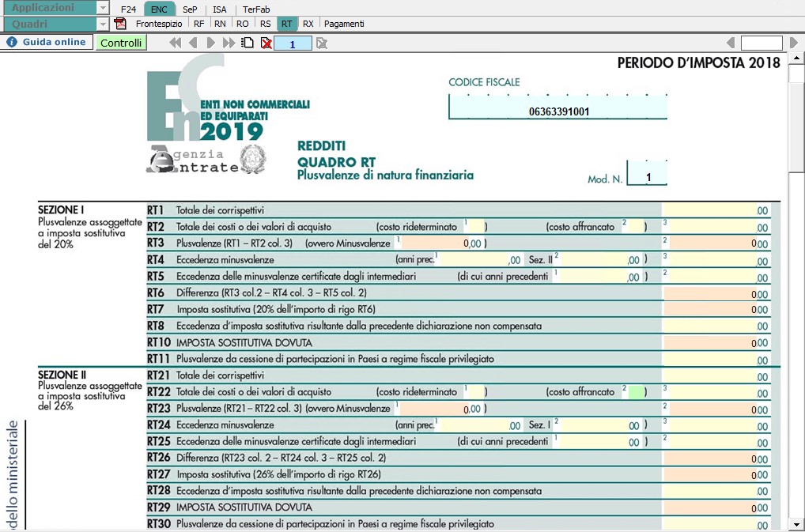Click RT27 Imposta sostitutiva 26% label

click(279, 474)
